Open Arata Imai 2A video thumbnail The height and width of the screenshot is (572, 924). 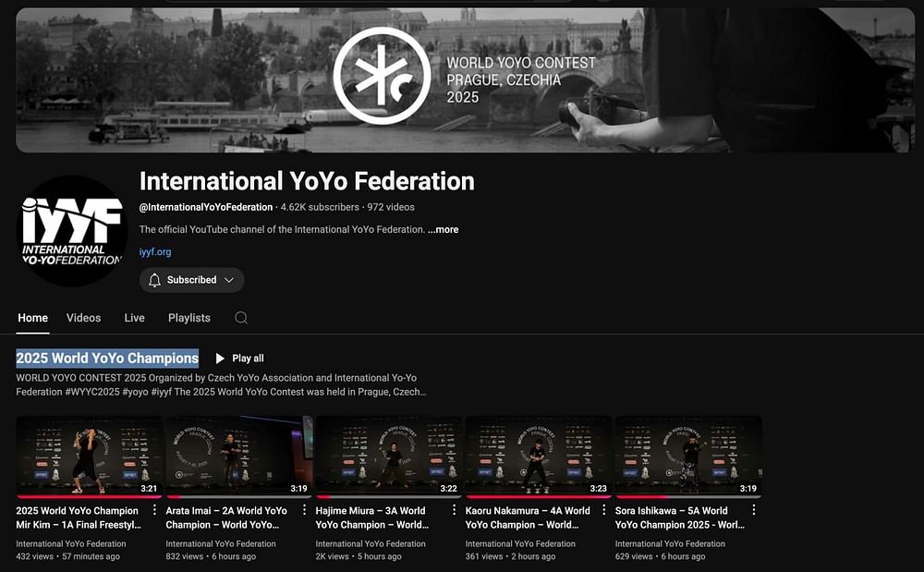tap(238, 456)
